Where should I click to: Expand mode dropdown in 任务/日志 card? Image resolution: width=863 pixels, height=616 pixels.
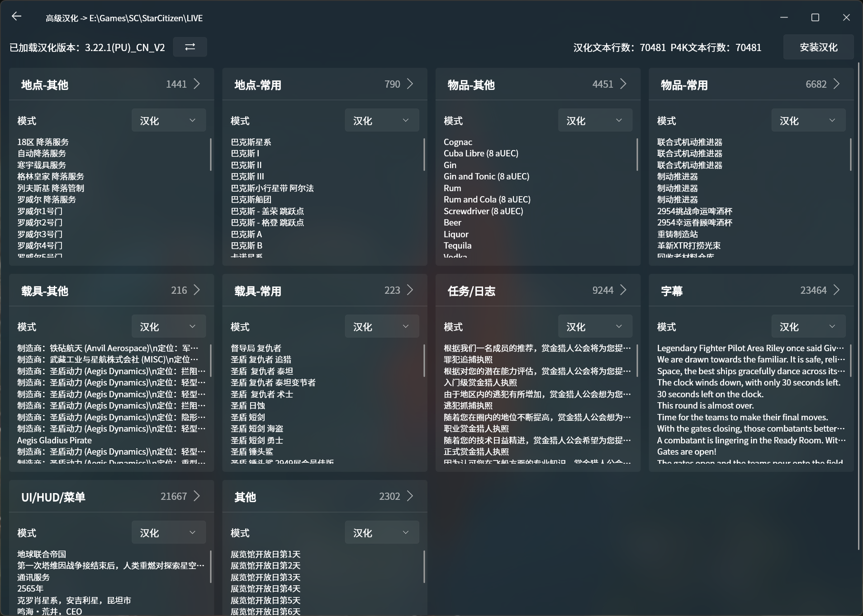coord(595,326)
